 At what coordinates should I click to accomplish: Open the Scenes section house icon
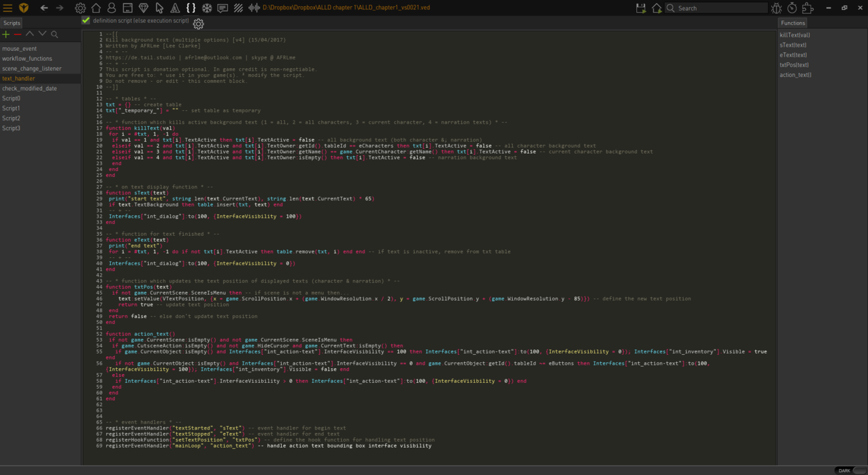click(x=96, y=8)
